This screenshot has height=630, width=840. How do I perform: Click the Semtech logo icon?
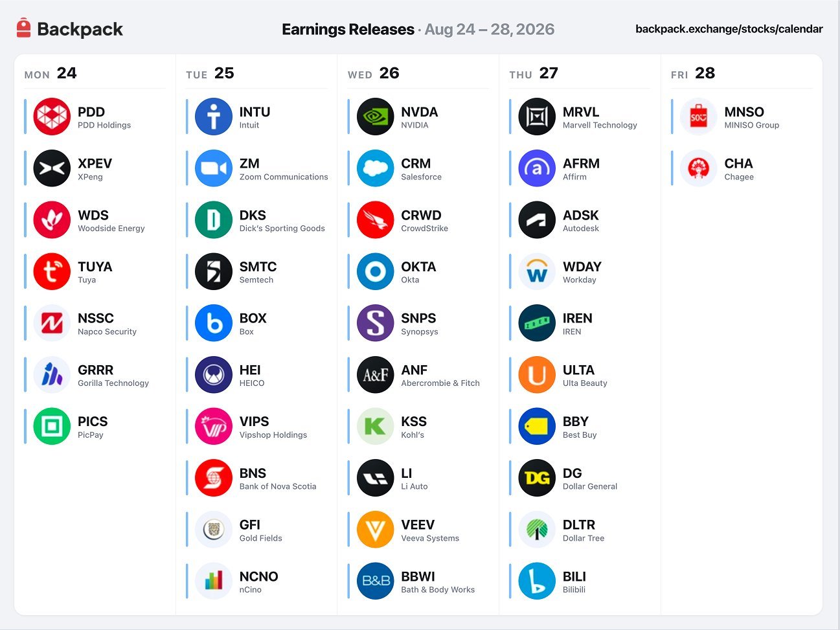click(x=214, y=271)
